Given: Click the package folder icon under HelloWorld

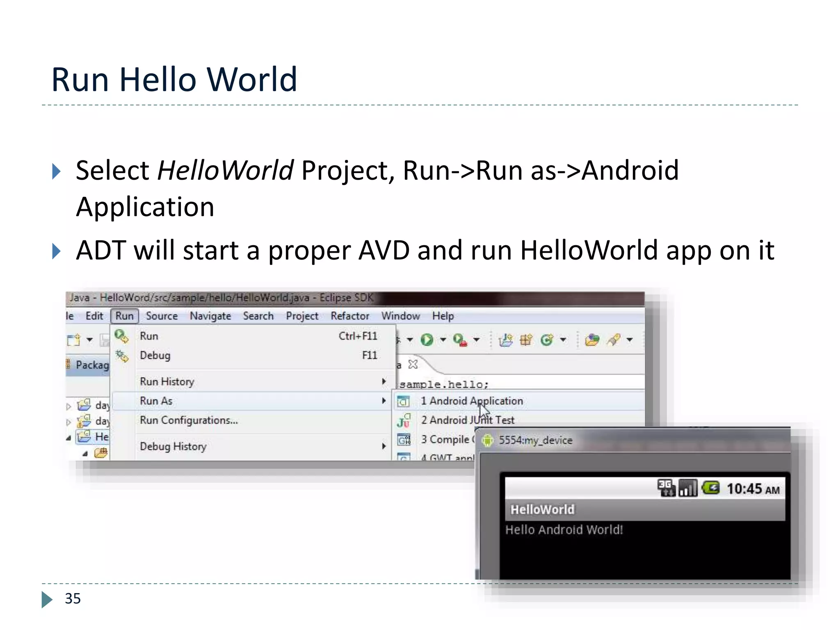Looking at the screenshot, I should (101, 453).
